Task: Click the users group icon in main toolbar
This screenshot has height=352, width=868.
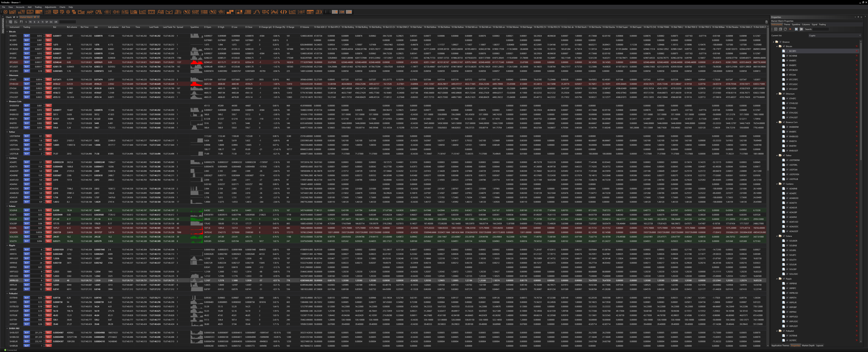Action: tap(90, 12)
